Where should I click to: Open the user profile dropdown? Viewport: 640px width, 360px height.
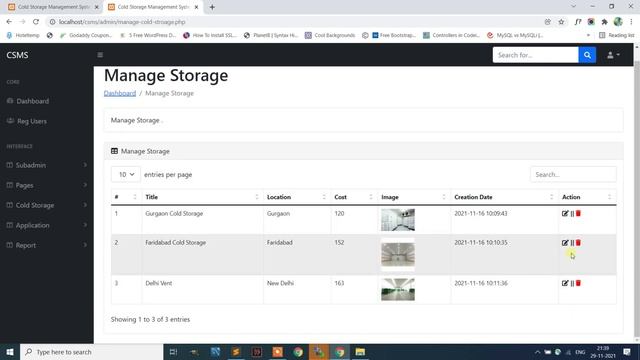click(613, 55)
